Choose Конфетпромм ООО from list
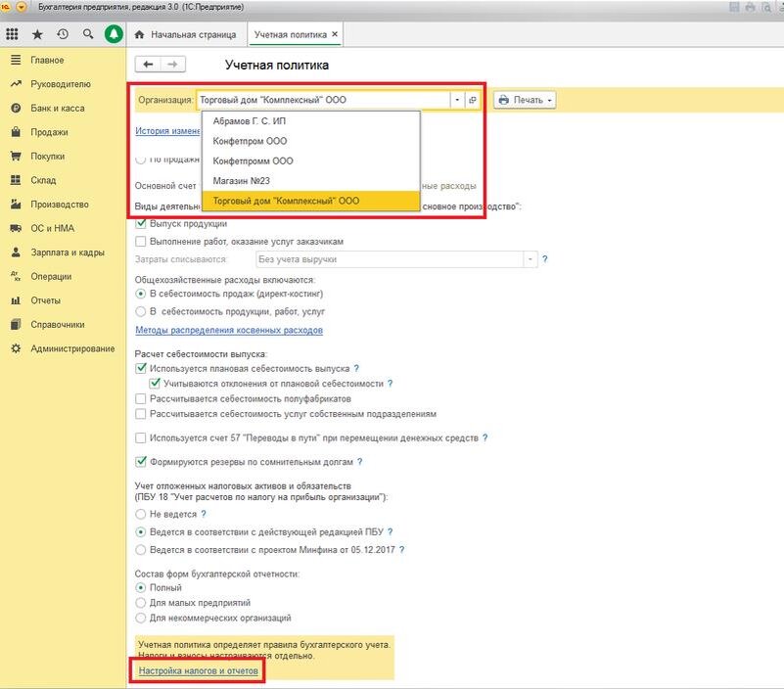The width and height of the screenshot is (784, 689). click(x=310, y=161)
